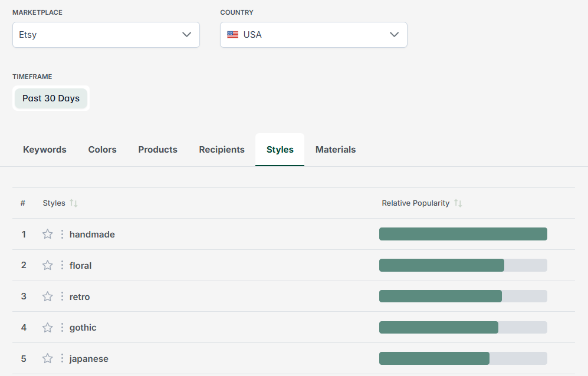This screenshot has width=588, height=376.
Task: Star the "floral" style row
Action: click(x=47, y=265)
